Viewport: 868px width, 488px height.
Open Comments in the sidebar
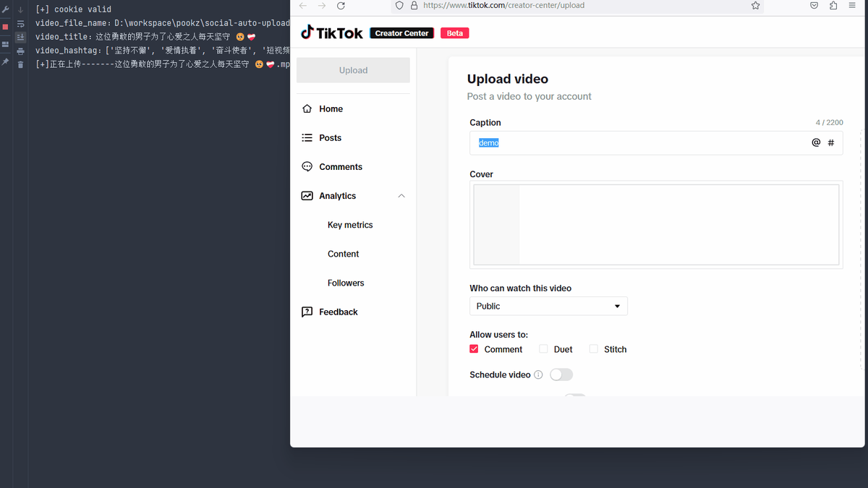pyautogui.click(x=341, y=166)
